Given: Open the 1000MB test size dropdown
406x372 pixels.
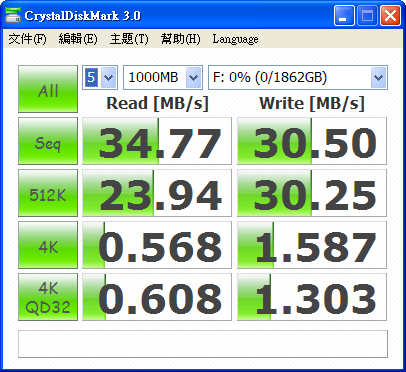Looking at the screenshot, I should pyautogui.click(x=163, y=77).
